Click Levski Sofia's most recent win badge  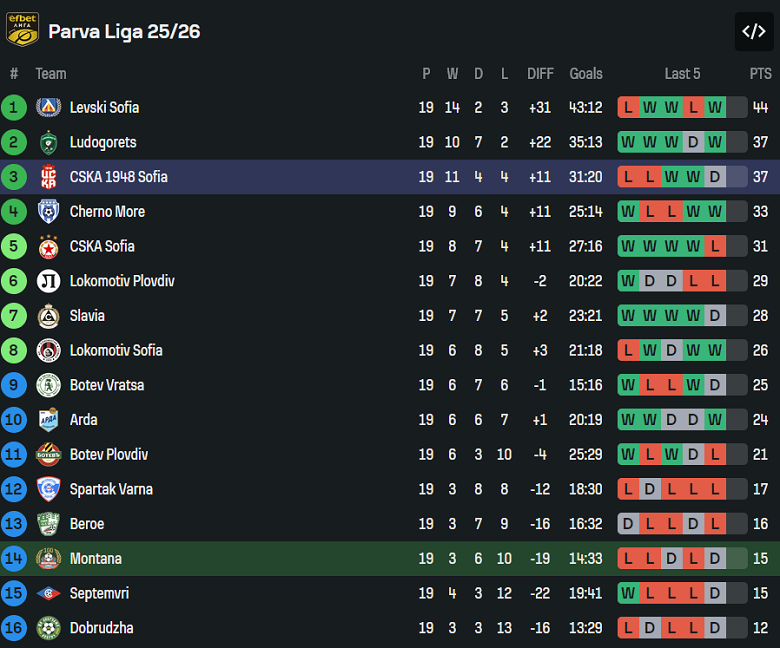click(x=714, y=107)
